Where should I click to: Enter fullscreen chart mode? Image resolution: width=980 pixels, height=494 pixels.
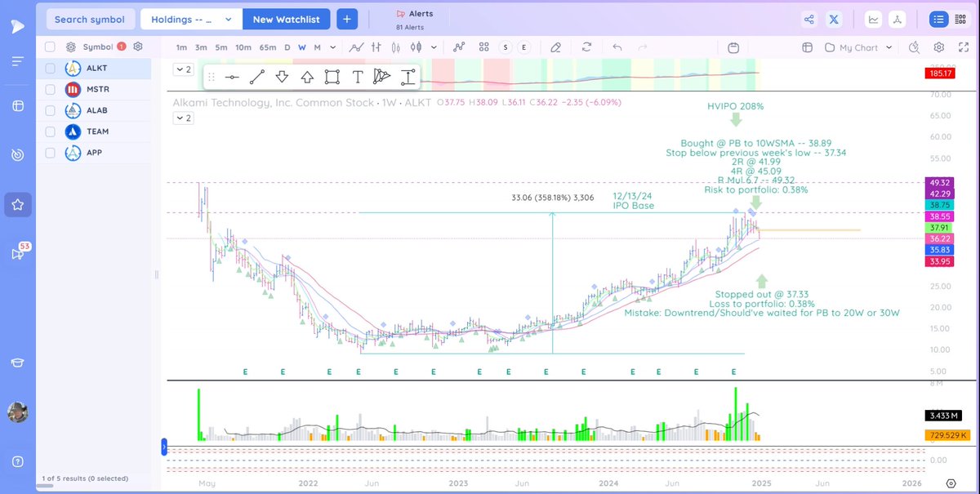(x=962, y=47)
